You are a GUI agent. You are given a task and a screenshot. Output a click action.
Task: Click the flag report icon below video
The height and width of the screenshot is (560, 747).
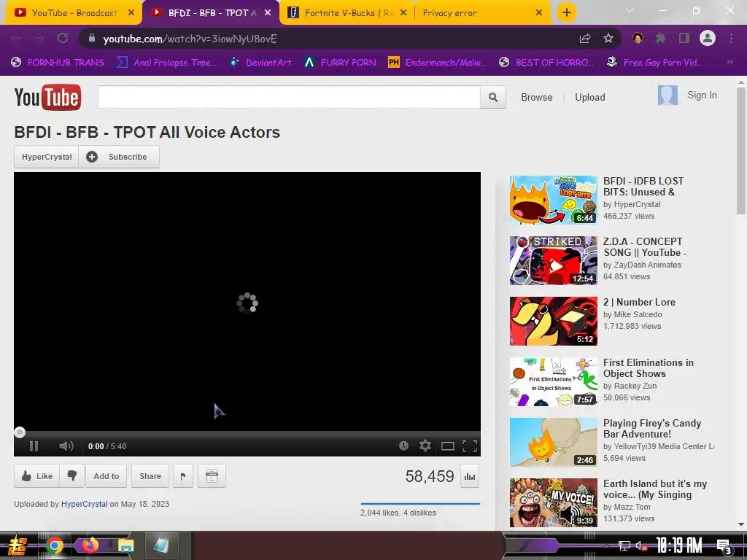pyautogui.click(x=183, y=475)
